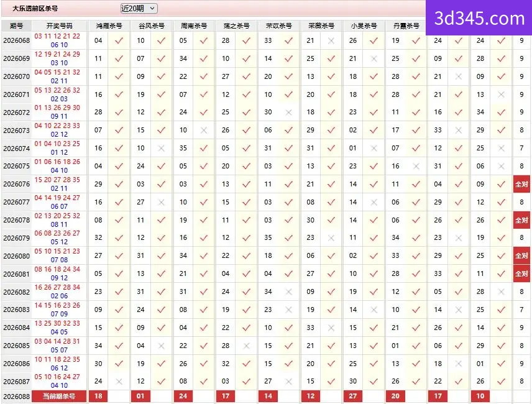Click the red checkmark for 谷风杀号 in row 2026086
Screen dimensions: 532x404
(161, 364)
